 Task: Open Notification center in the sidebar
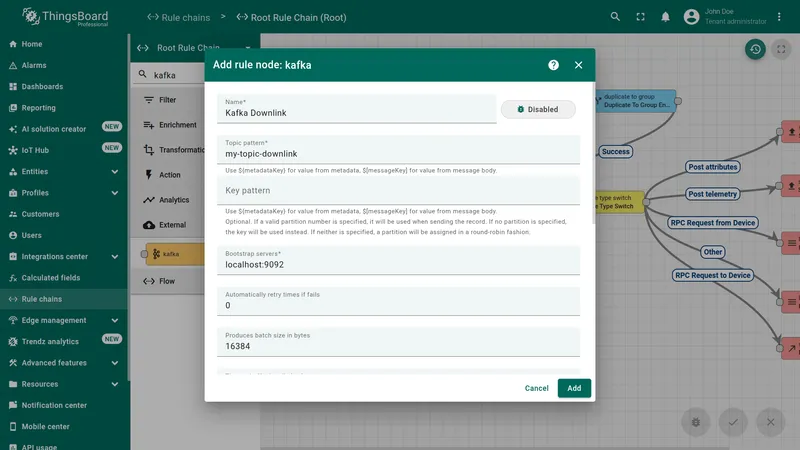click(x=64, y=405)
